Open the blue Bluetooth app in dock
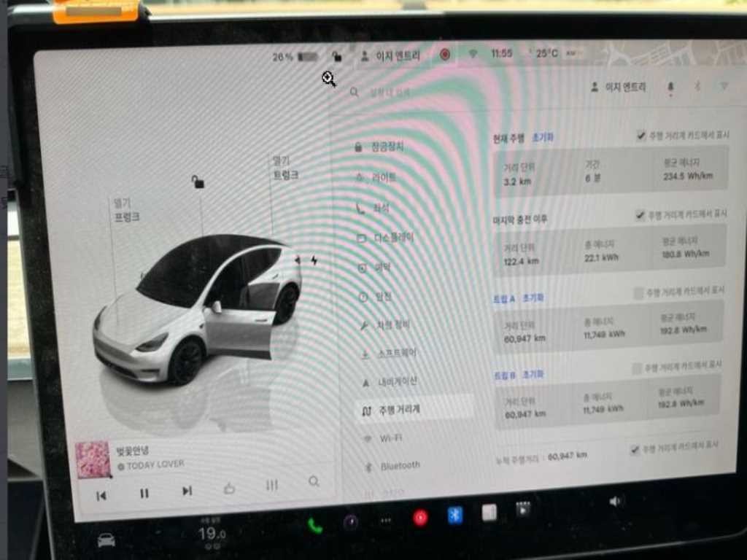The image size is (747, 560). [455, 515]
